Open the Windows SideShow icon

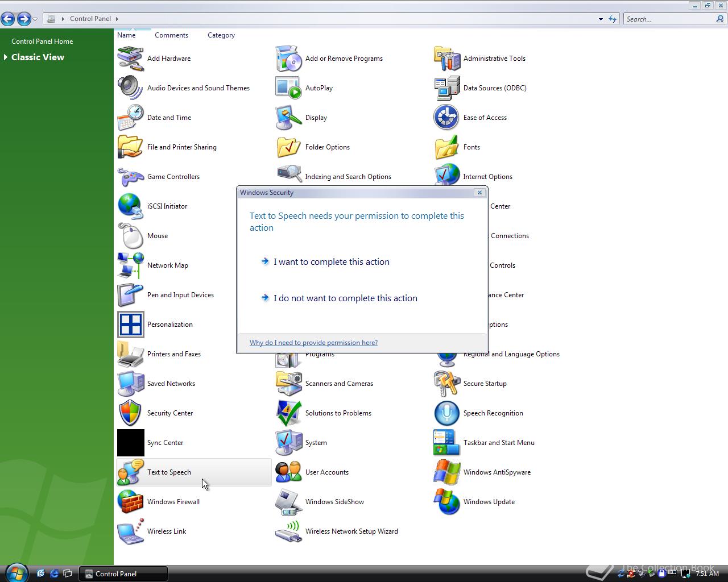pos(288,502)
